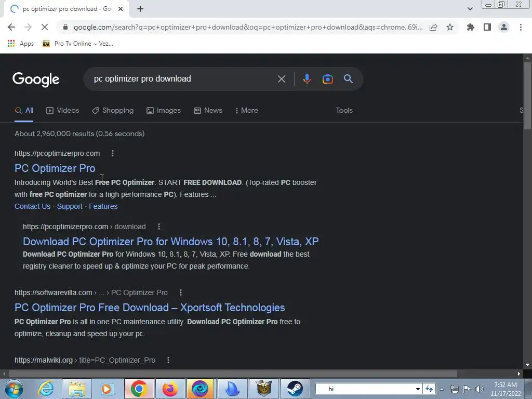Open the Action Center flag icon
Screen dimensions: 532x399
(467, 390)
